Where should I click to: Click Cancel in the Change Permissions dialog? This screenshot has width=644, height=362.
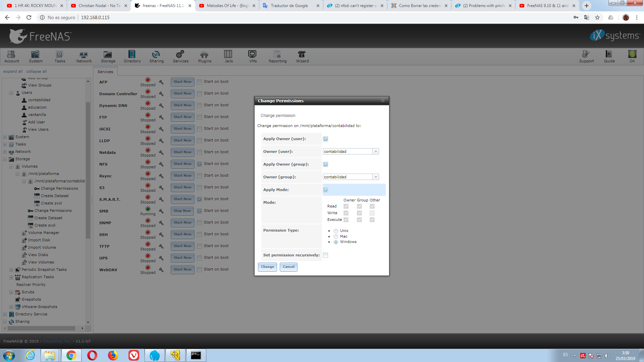tap(288, 267)
